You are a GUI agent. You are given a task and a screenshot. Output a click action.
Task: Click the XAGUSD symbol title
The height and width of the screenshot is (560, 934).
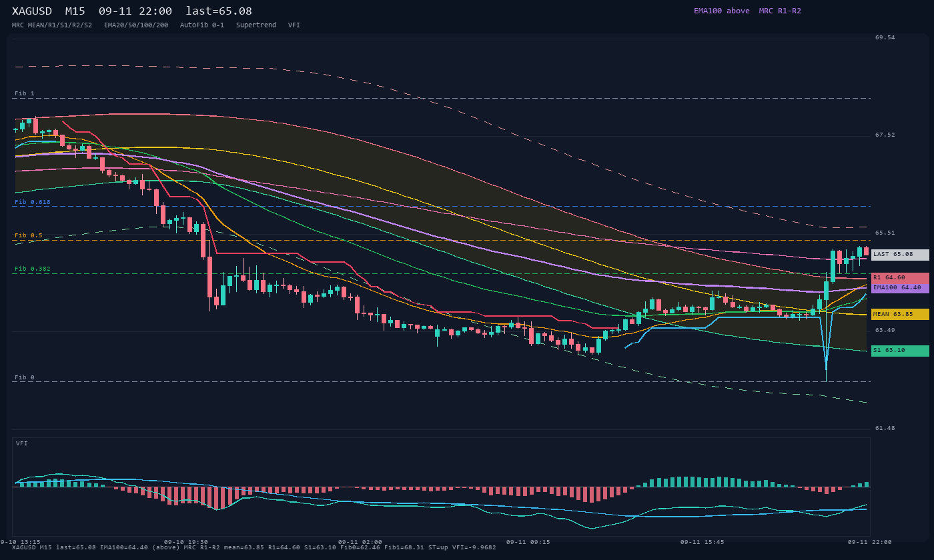point(32,11)
